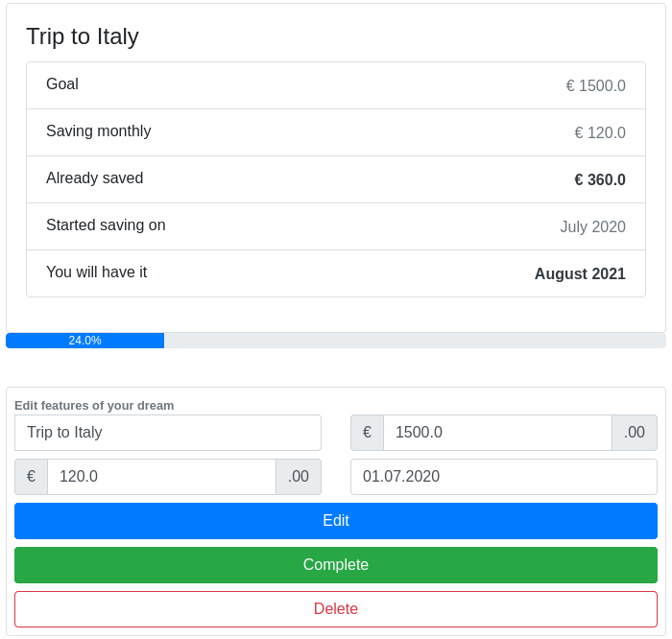This screenshot has width=672, height=639.
Task: Click the 'Trip to Italy' card heading
Action: coord(83,36)
